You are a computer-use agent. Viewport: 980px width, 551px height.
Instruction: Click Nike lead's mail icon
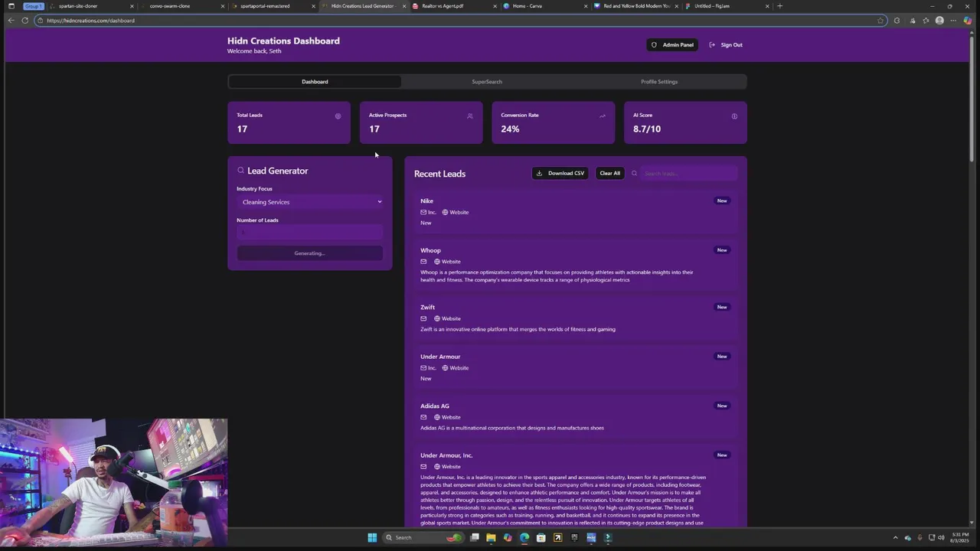pos(423,212)
